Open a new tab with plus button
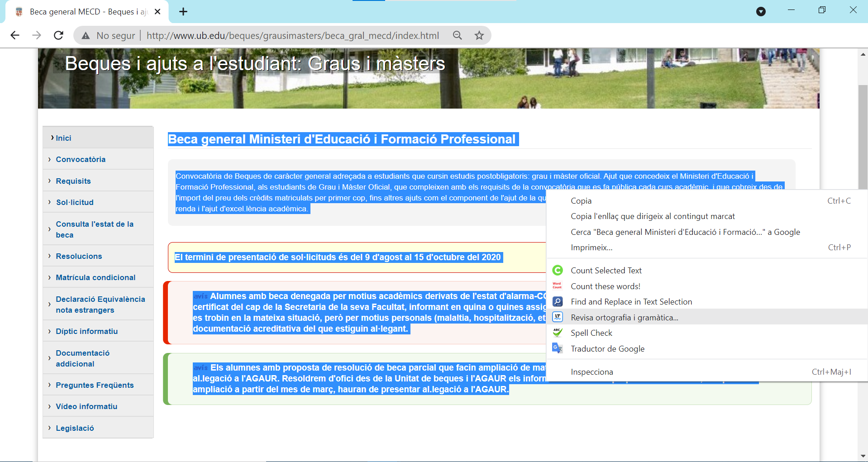Viewport: 868px width, 462px height. (183, 12)
